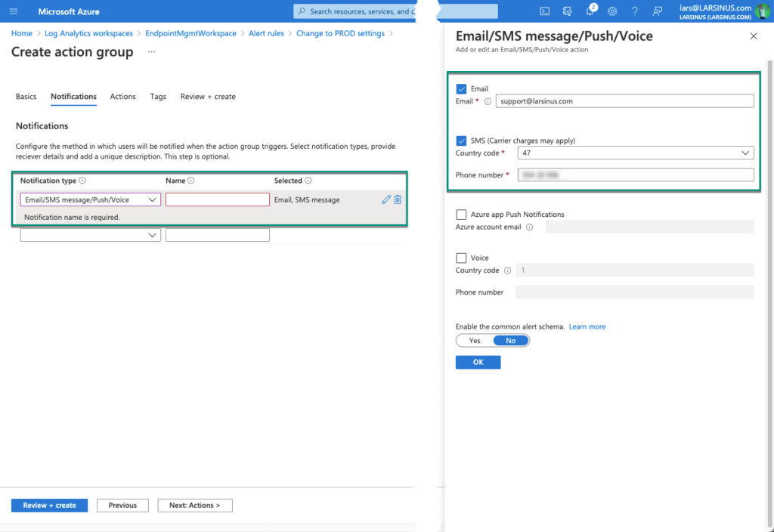The height and width of the screenshot is (532, 774).
Task: Close the Email/SMS message/Push/Voice panel
Action: [x=754, y=36]
